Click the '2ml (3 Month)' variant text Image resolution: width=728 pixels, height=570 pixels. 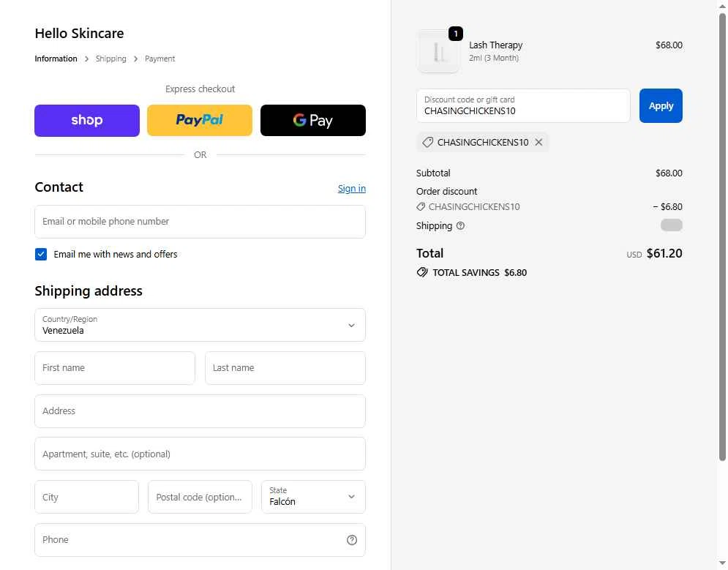(x=494, y=58)
